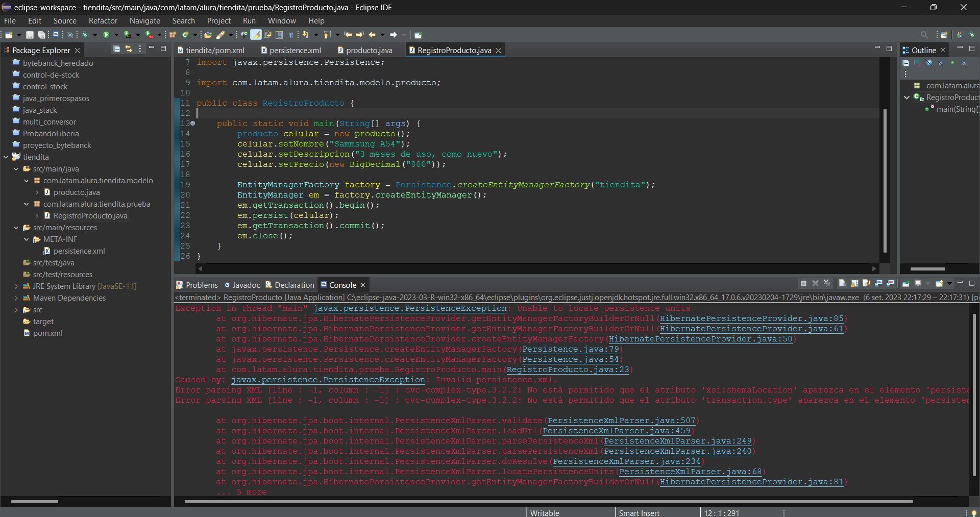Image resolution: width=980 pixels, height=517 pixels.
Task: Open the Debug dropdown arrow
Action: click(x=95, y=35)
